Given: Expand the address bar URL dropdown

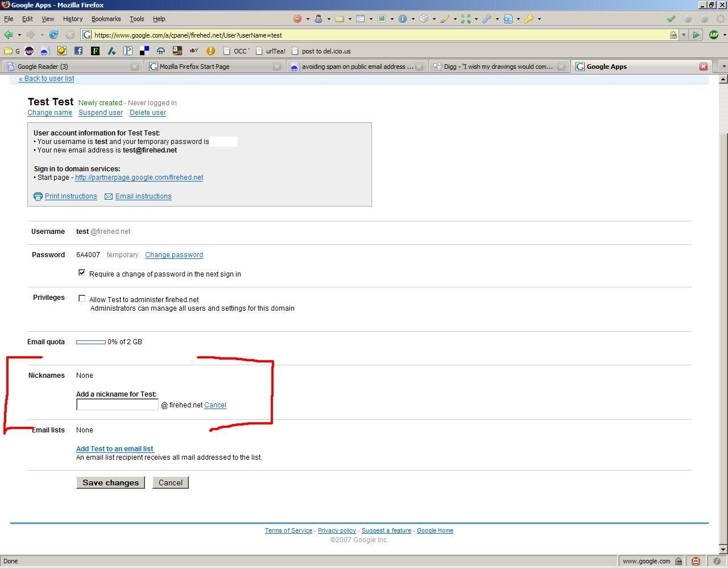Looking at the screenshot, I should coord(684,35).
